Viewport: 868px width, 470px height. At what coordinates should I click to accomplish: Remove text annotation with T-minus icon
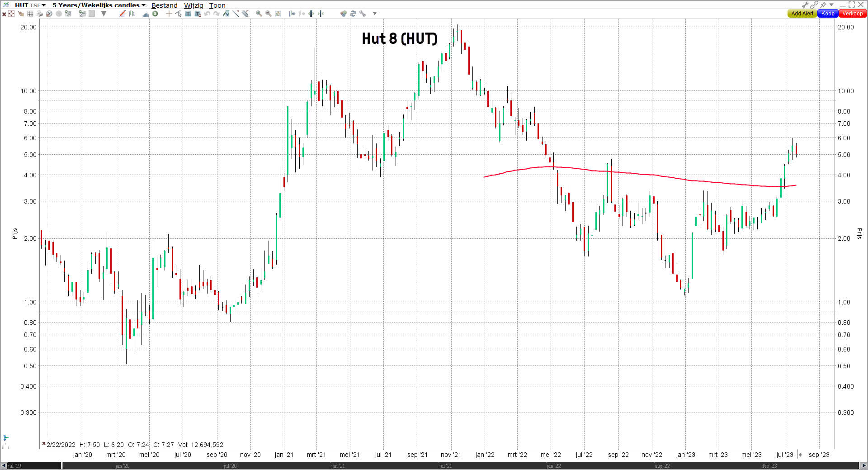198,14
